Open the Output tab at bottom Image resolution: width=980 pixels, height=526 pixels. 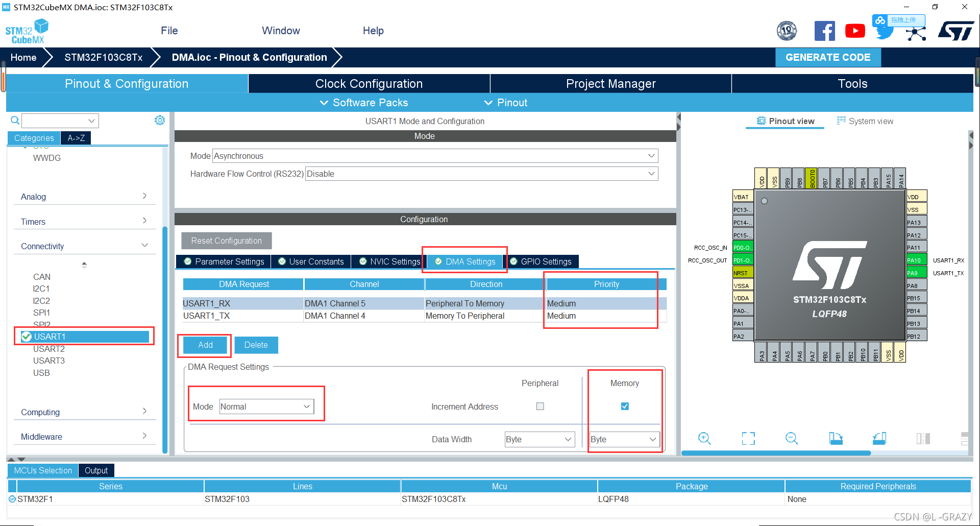pyautogui.click(x=96, y=470)
